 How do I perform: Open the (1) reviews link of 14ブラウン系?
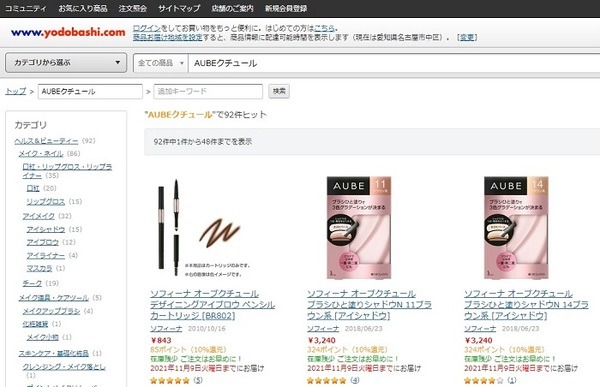pos(512,380)
